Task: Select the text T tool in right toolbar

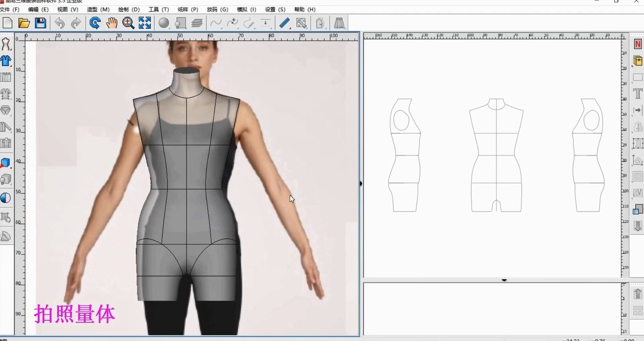Action: 638,94
